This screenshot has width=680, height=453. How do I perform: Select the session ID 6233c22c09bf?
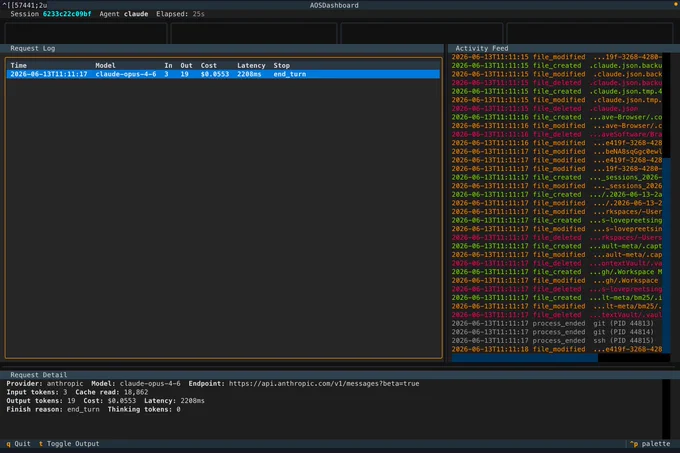coord(67,14)
